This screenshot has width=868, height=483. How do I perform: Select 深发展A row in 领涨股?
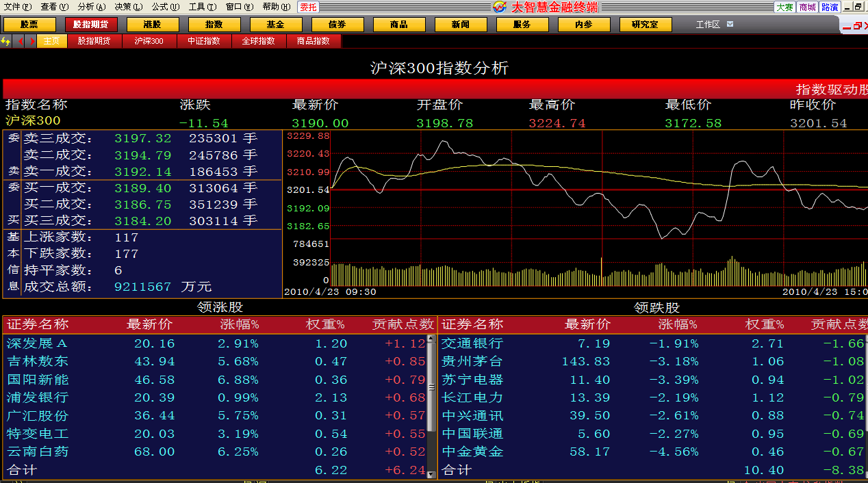215,343
